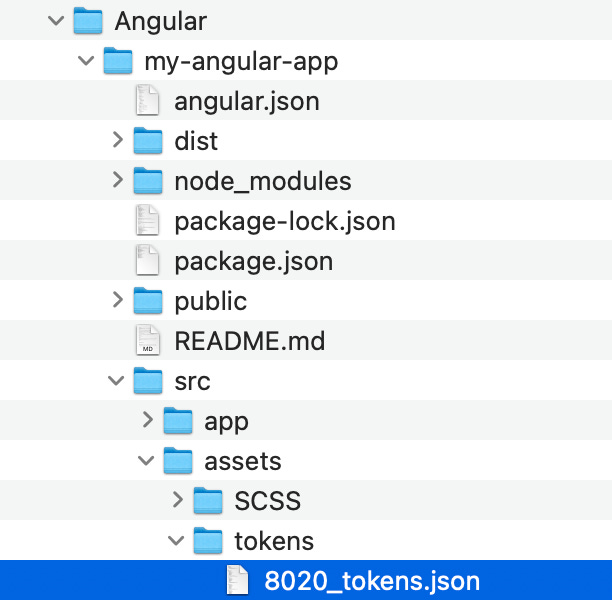The height and width of the screenshot is (606, 612).
Task: Click the my-angular-app folder icon
Action: [x=118, y=60]
